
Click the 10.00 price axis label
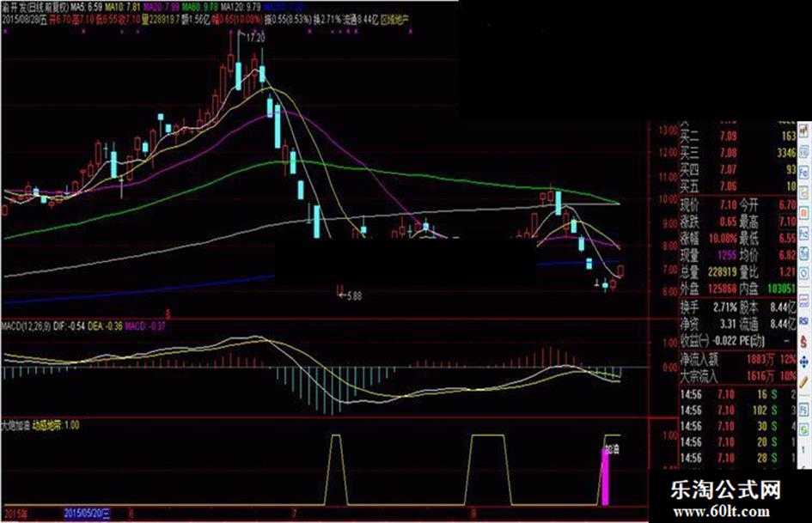click(668, 199)
